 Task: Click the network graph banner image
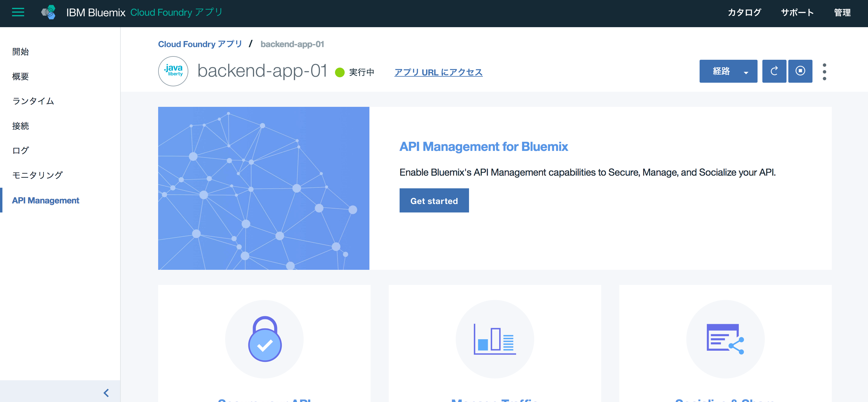coord(263,188)
